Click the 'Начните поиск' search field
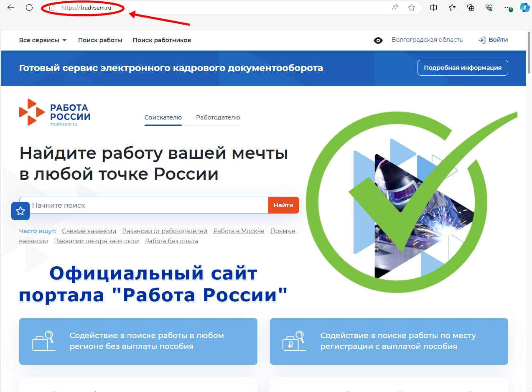 click(148, 205)
